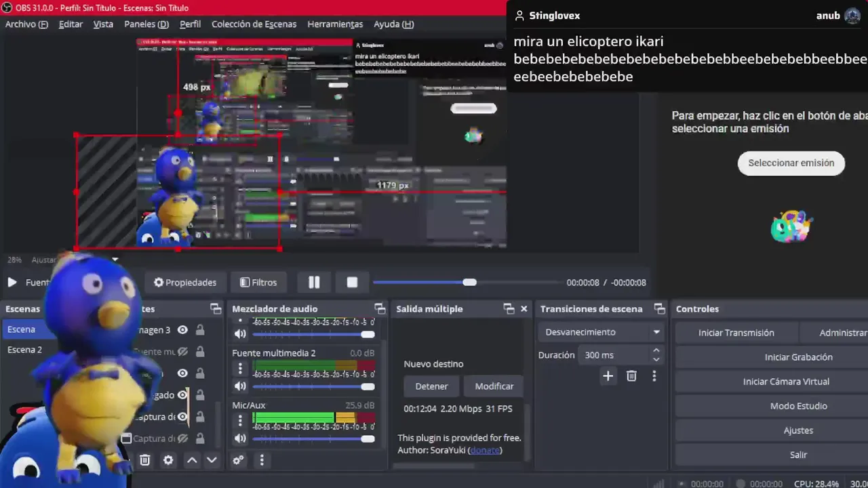Image resolution: width=868 pixels, height=488 pixels.
Task: Increase transition Duración with up arrow
Action: coord(656,350)
